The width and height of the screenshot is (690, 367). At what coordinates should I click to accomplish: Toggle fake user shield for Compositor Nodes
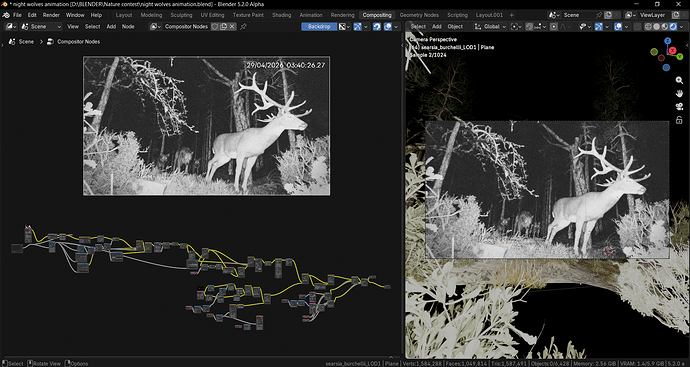click(x=215, y=26)
